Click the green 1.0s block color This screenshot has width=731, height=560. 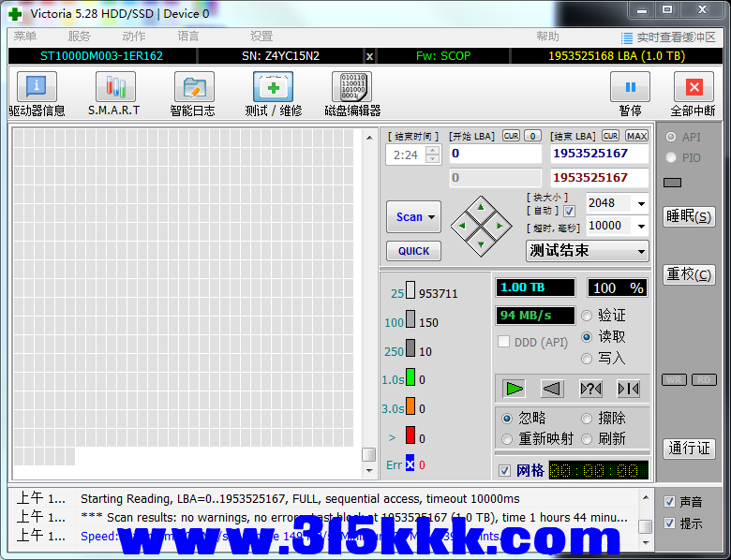coord(410,376)
